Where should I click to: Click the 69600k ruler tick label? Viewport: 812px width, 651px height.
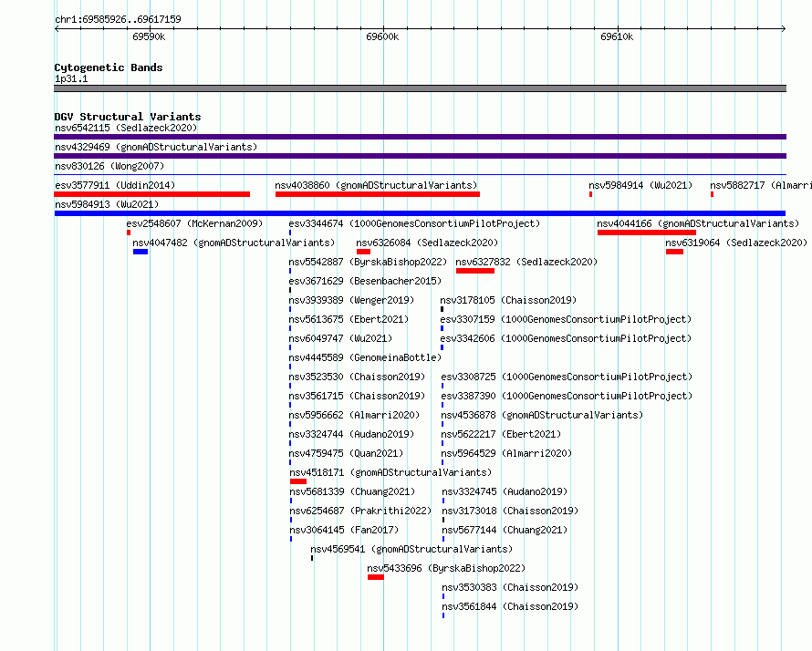coord(382,36)
